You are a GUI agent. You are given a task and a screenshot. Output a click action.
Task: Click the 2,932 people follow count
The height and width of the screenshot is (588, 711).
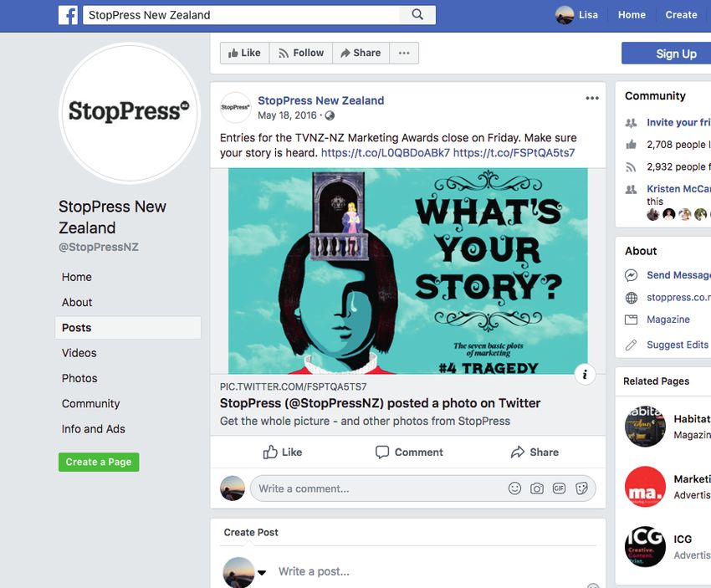[x=679, y=166]
